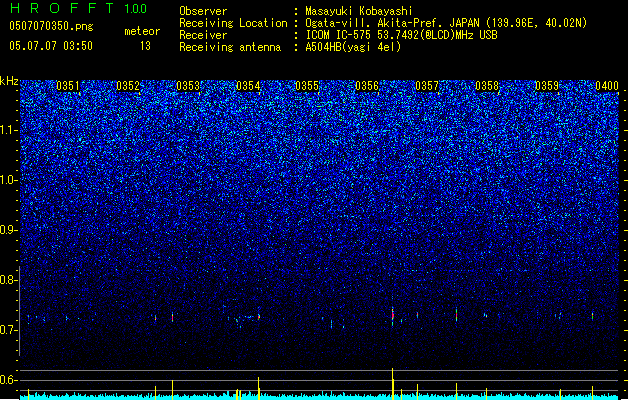Click the 0356 time marker

pyautogui.click(x=367, y=86)
